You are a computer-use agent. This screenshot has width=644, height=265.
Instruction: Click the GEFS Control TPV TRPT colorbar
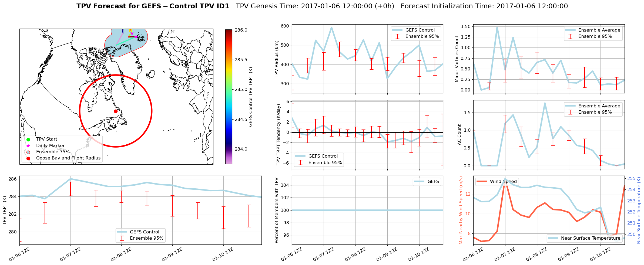click(x=229, y=97)
